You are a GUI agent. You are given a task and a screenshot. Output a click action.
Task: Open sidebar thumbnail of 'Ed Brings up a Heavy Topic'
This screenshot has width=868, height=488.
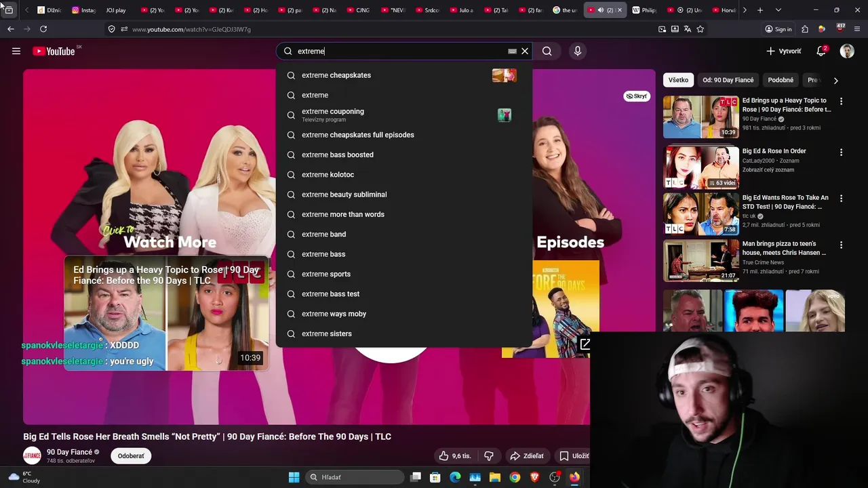pyautogui.click(x=701, y=117)
